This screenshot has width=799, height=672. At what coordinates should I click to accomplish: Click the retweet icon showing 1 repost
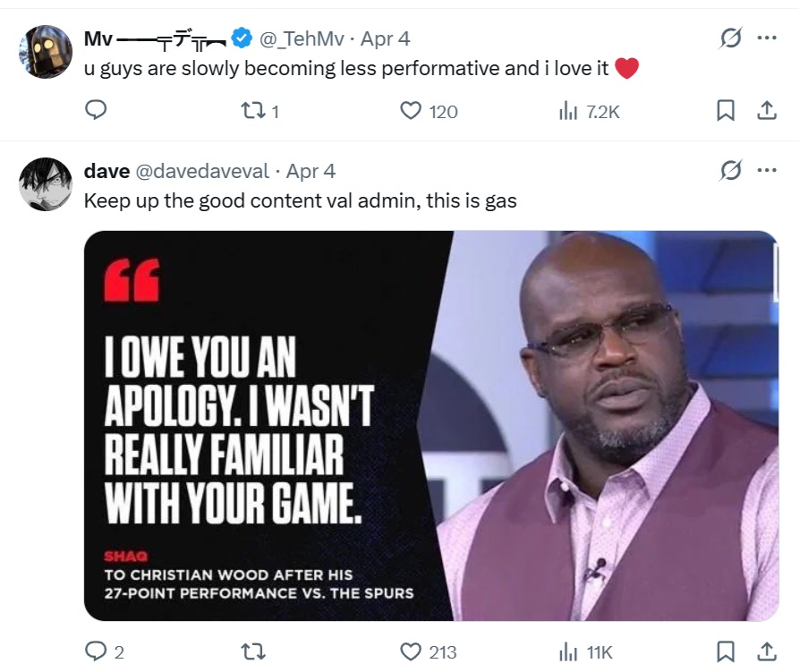[x=254, y=111]
